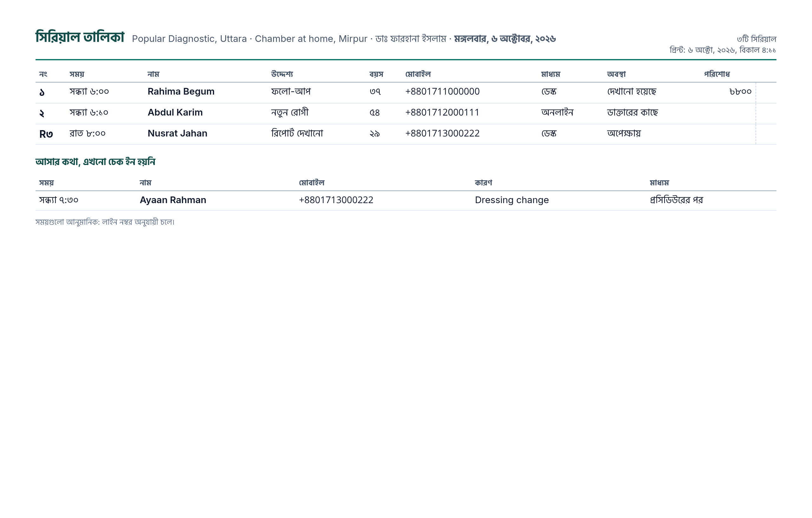Click the payment amount ৳৮০০

(x=740, y=91)
